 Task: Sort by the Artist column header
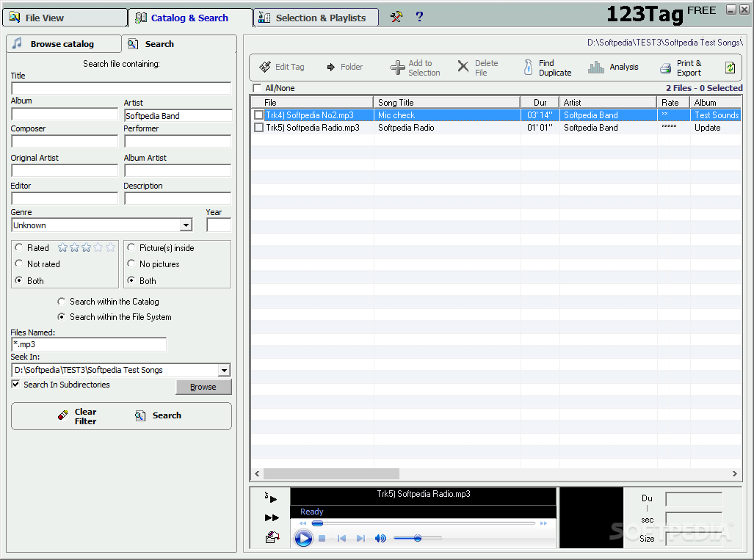click(x=608, y=103)
